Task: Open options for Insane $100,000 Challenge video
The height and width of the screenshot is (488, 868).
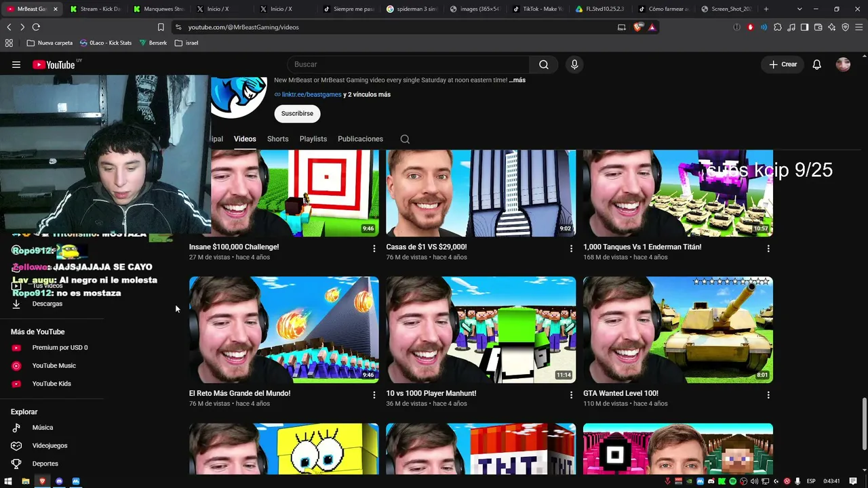Action: pyautogui.click(x=374, y=249)
